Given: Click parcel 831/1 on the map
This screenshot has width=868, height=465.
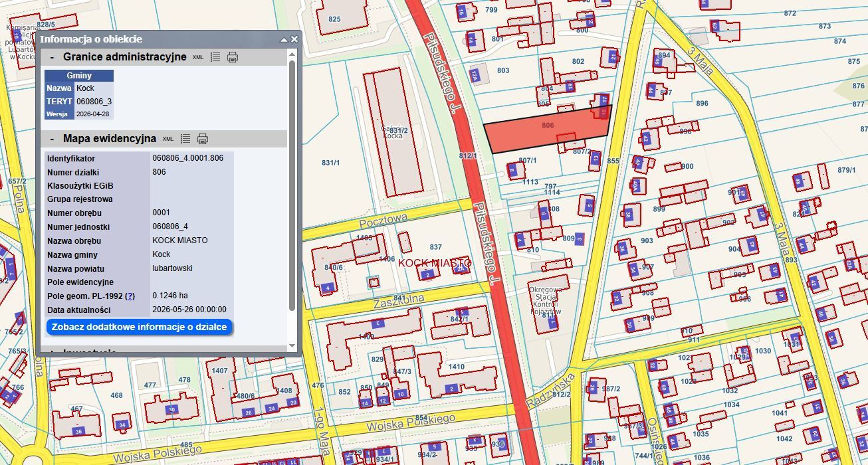Looking at the screenshot, I should pos(330,163).
